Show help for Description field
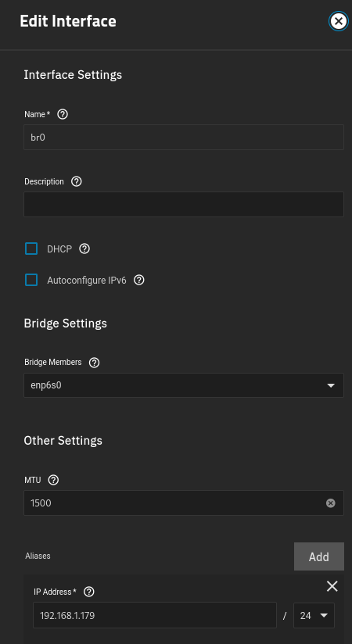 tap(77, 181)
